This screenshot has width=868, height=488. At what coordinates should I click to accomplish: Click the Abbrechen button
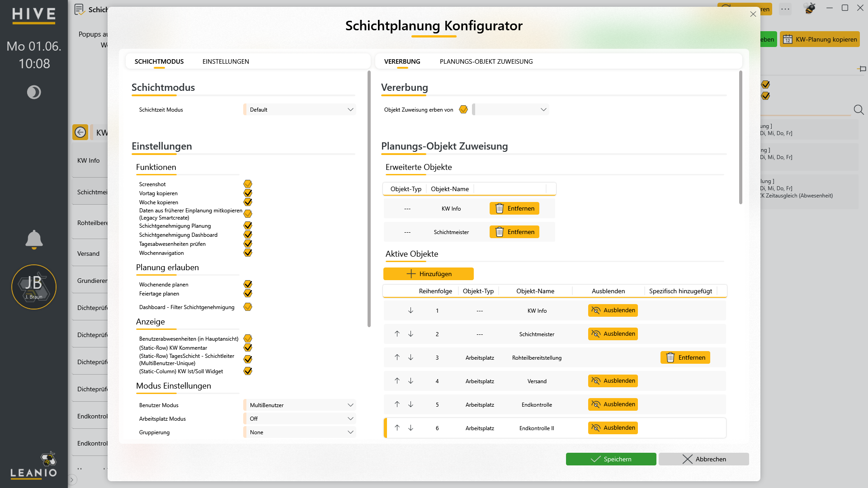coord(704,459)
